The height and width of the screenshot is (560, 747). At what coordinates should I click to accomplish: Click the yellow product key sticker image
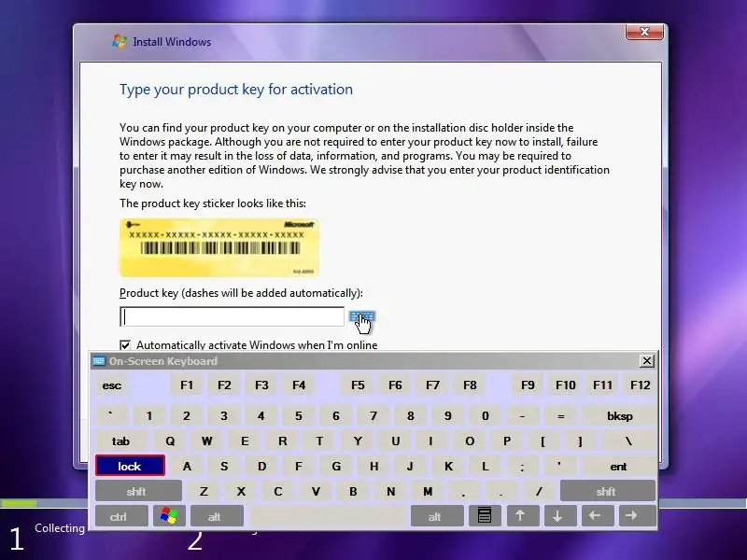click(218, 247)
